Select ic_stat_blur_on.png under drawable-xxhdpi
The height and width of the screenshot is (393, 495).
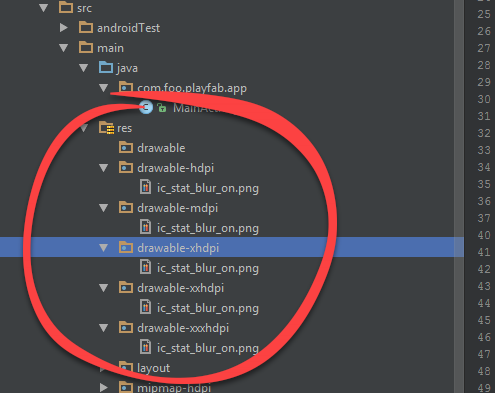coord(208,309)
